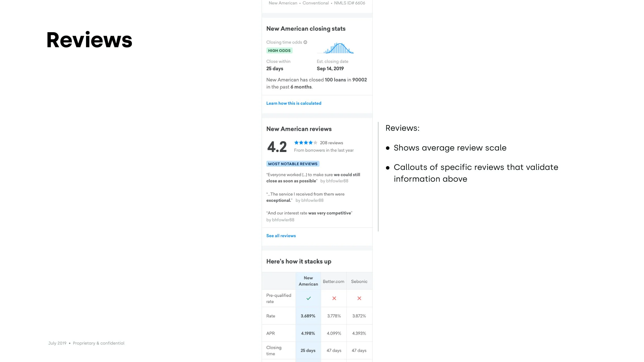
Task: Open 'Learn how this is calculated' link
Action: tap(294, 103)
